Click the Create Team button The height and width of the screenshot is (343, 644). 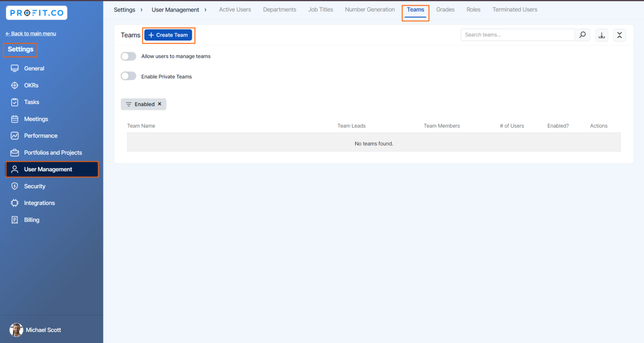tap(168, 35)
